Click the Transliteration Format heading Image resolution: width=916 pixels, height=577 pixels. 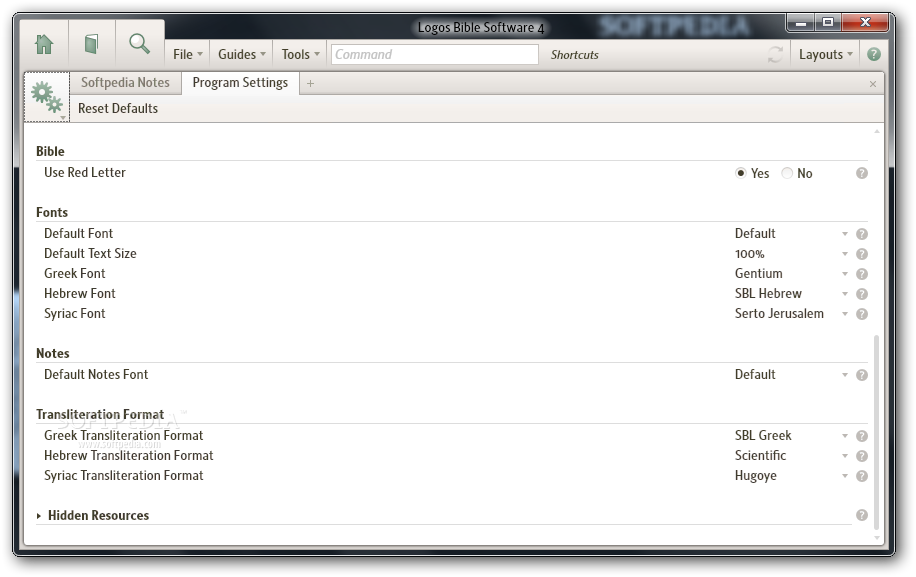click(x=100, y=415)
